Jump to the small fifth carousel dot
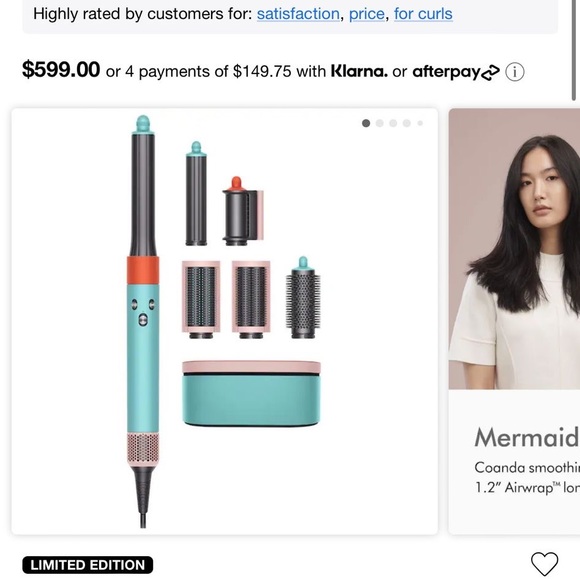Image resolution: width=580 pixels, height=580 pixels. tap(420, 123)
